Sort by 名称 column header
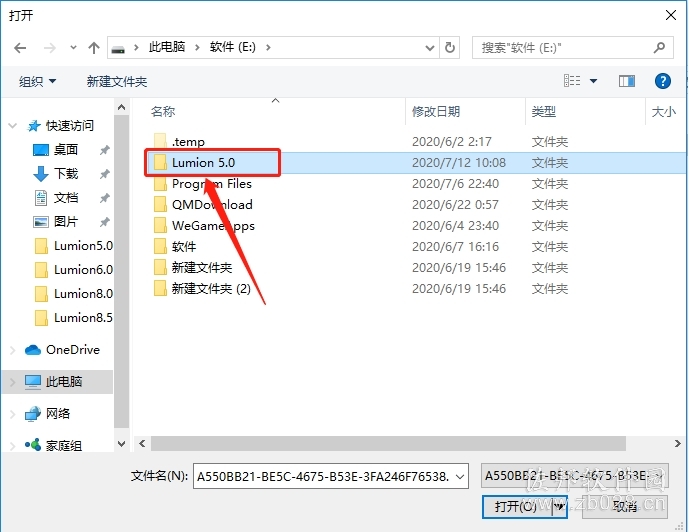The height and width of the screenshot is (532, 689). (x=163, y=112)
